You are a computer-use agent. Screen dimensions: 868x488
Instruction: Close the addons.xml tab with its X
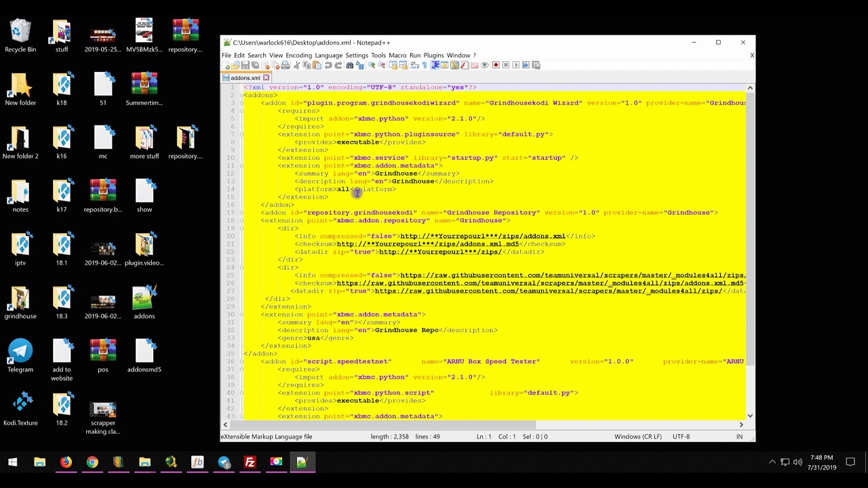(266, 78)
